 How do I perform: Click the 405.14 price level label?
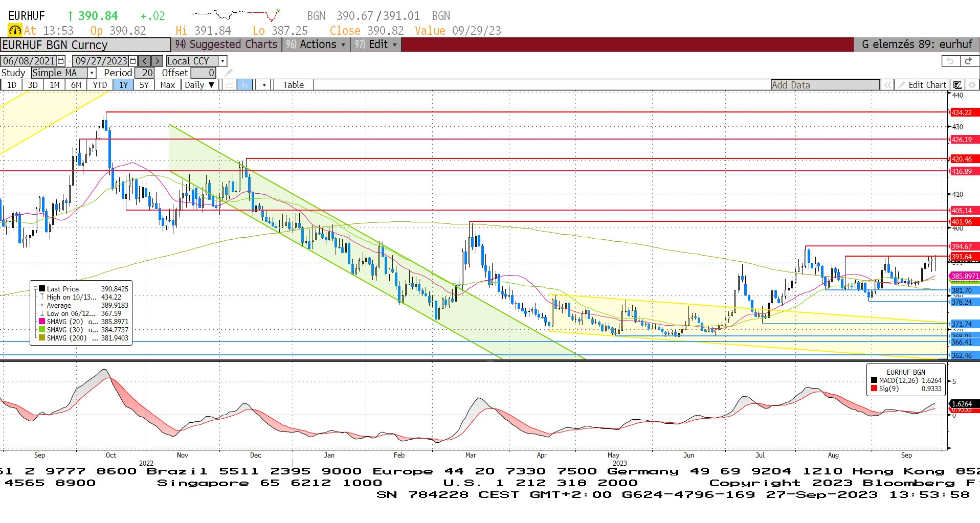tap(964, 211)
